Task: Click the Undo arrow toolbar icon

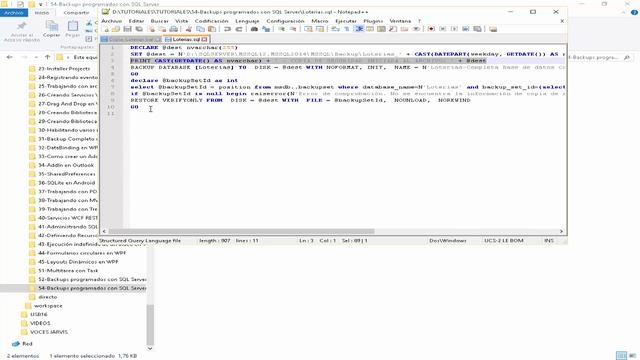Action: [227, 29]
